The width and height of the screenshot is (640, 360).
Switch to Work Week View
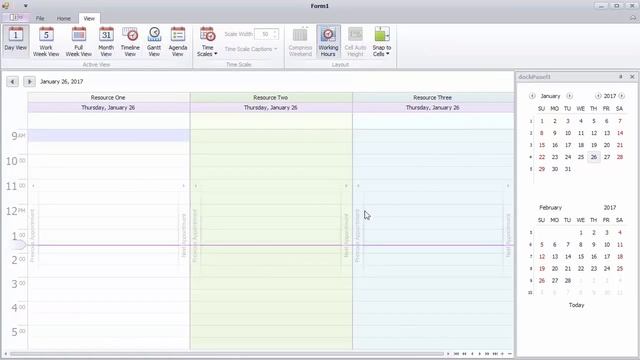click(x=46, y=42)
